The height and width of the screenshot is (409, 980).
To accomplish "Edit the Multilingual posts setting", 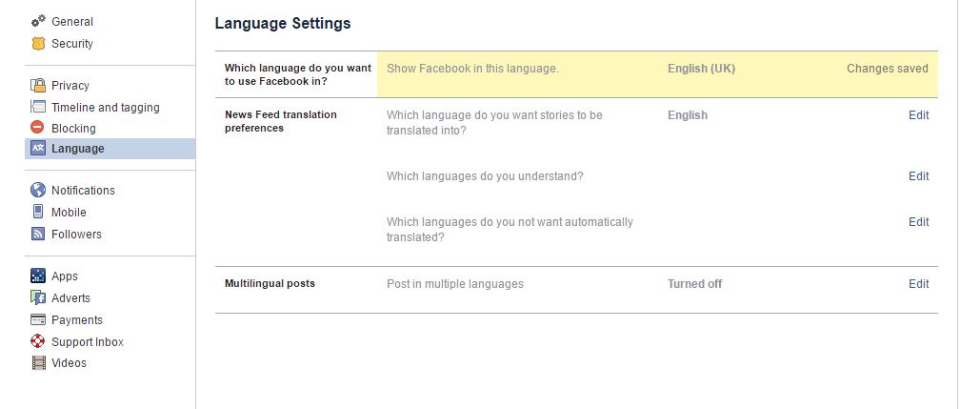I will click(x=918, y=284).
